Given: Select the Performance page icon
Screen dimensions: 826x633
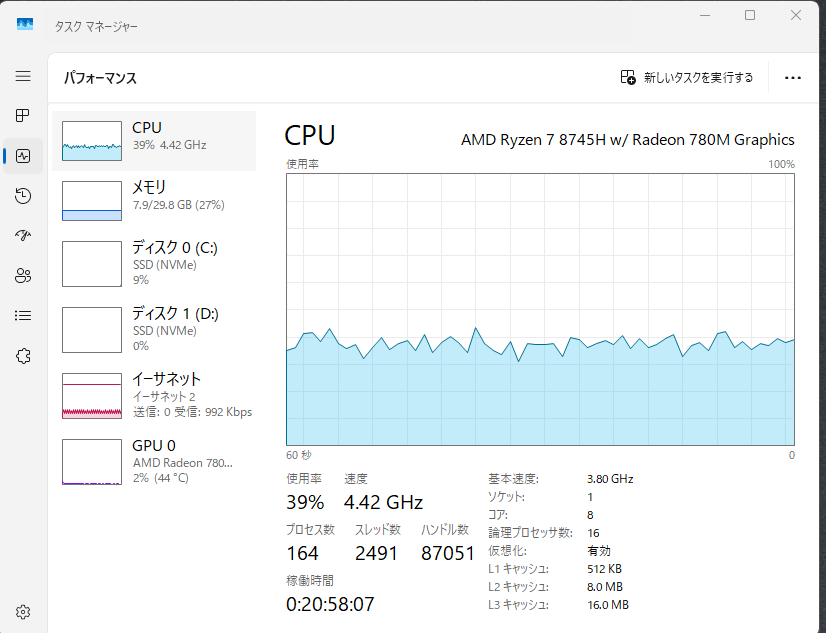Looking at the screenshot, I should [x=23, y=156].
